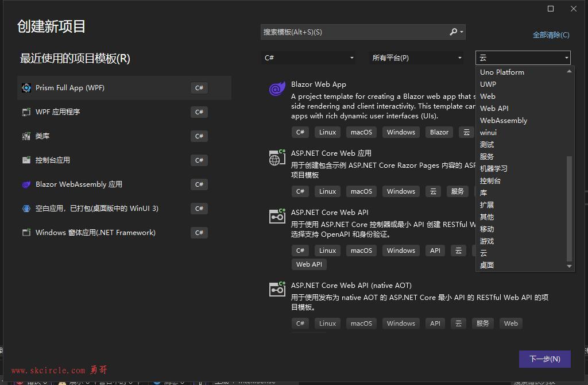Click the Windows 窗体应用(.NET Framework) icon
The width and height of the screenshot is (588, 385).
pyautogui.click(x=26, y=233)
